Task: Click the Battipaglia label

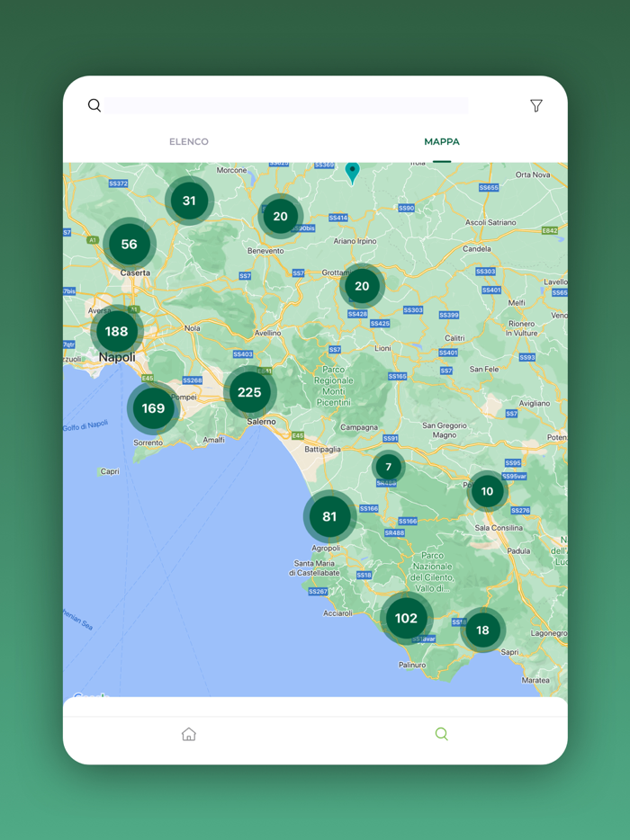Action: [322, 449]
